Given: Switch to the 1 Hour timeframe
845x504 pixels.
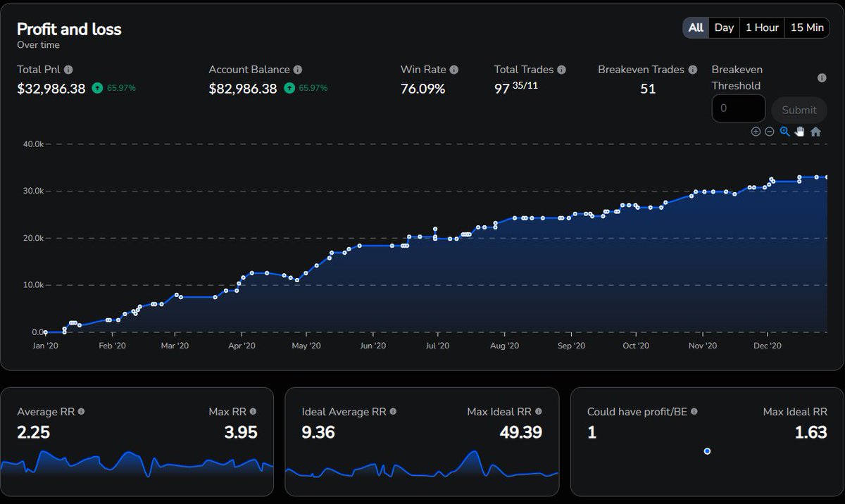Looking at the screenshot, I should tap(762, 27).
